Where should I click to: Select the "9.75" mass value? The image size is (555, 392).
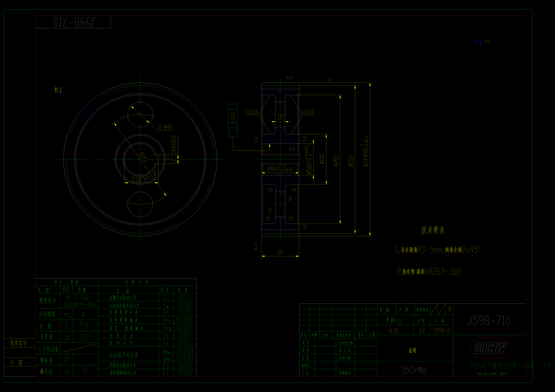[394, 331]
